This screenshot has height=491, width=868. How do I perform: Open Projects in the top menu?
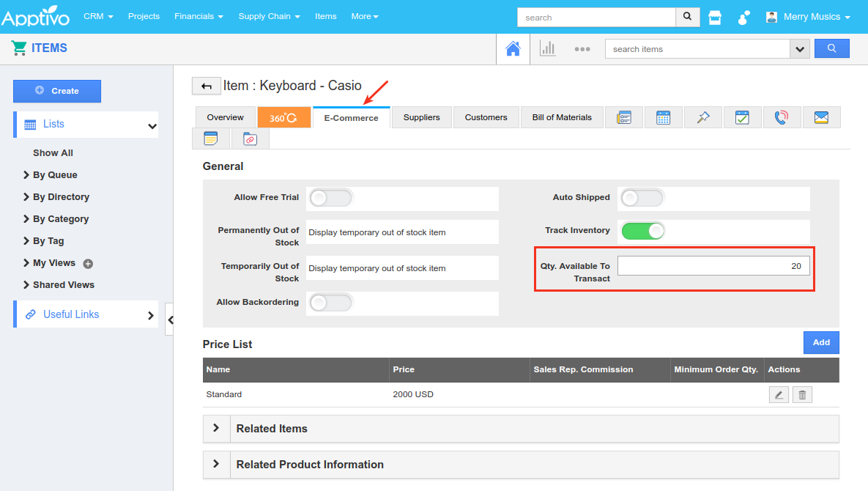coord(144,16)
